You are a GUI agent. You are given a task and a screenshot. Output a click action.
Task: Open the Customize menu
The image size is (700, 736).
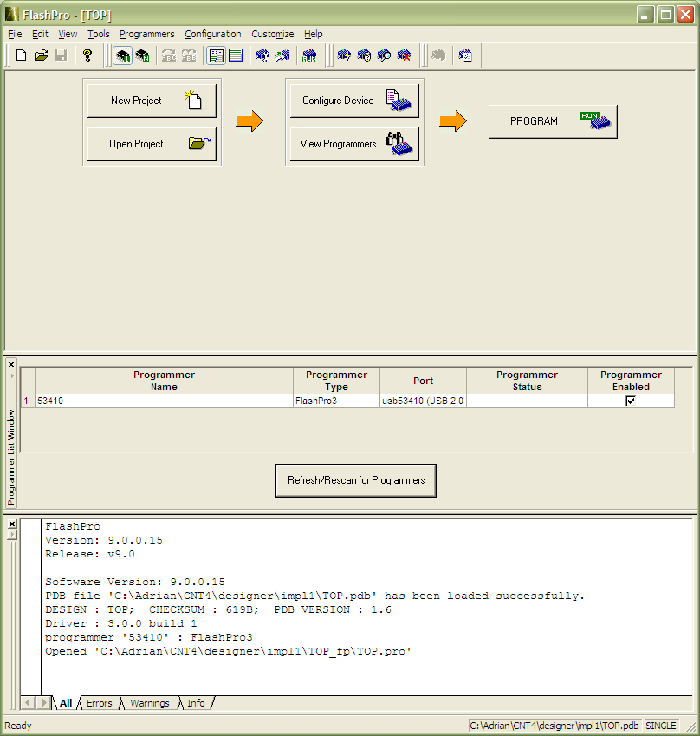click(273, 34)
